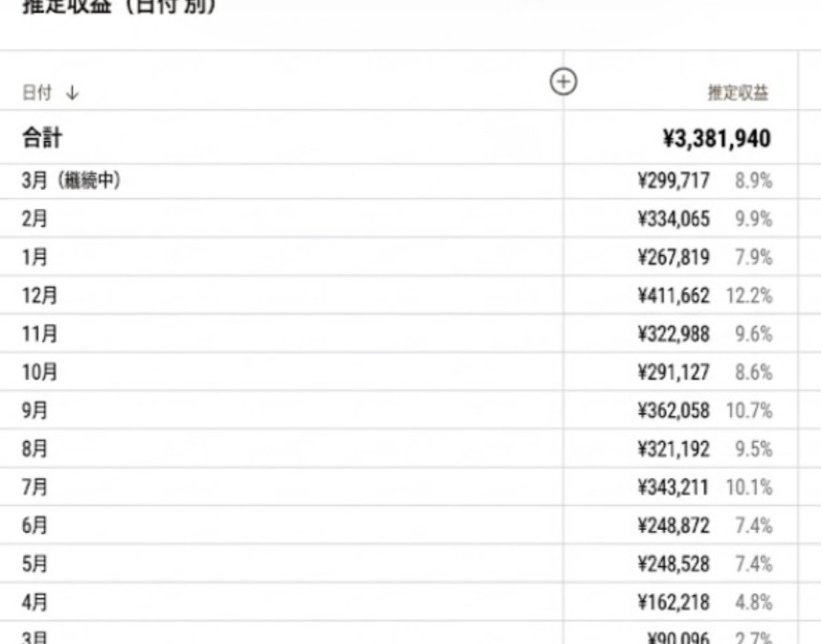Click the 12.2% percentage value
Image resolution: width=822 pixels, height=644 pixels.
click(x=748, y=296)
